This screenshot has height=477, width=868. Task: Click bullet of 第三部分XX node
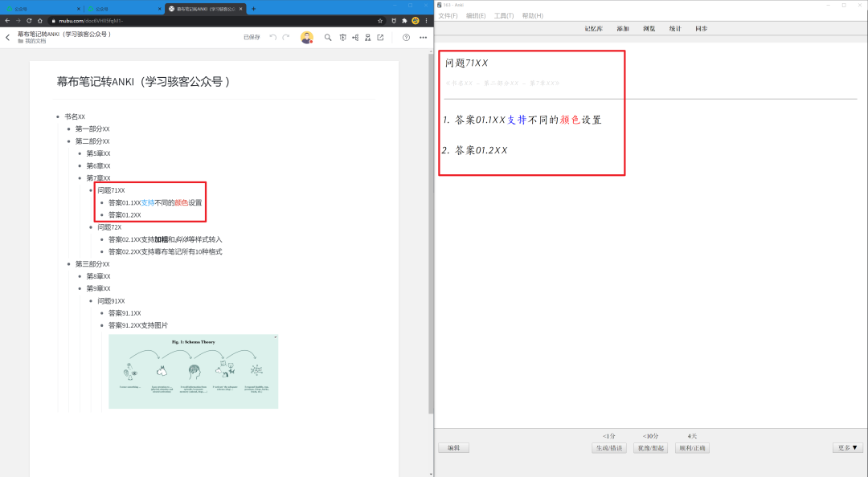[x=68, y=264]
